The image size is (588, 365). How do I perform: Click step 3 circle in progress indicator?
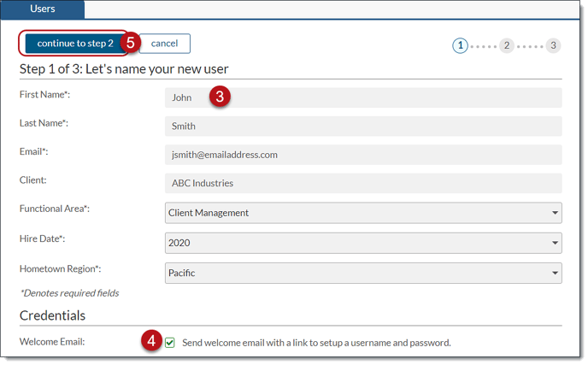pyautogui.click(x=553, y=46)
